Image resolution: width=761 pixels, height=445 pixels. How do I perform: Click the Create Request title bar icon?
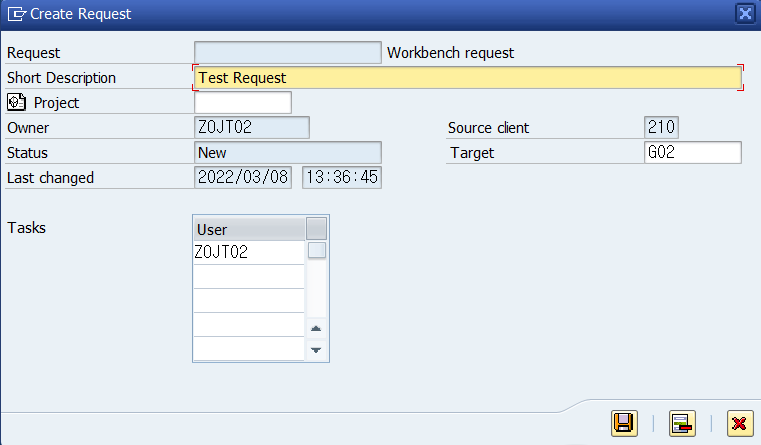[17, 14]
